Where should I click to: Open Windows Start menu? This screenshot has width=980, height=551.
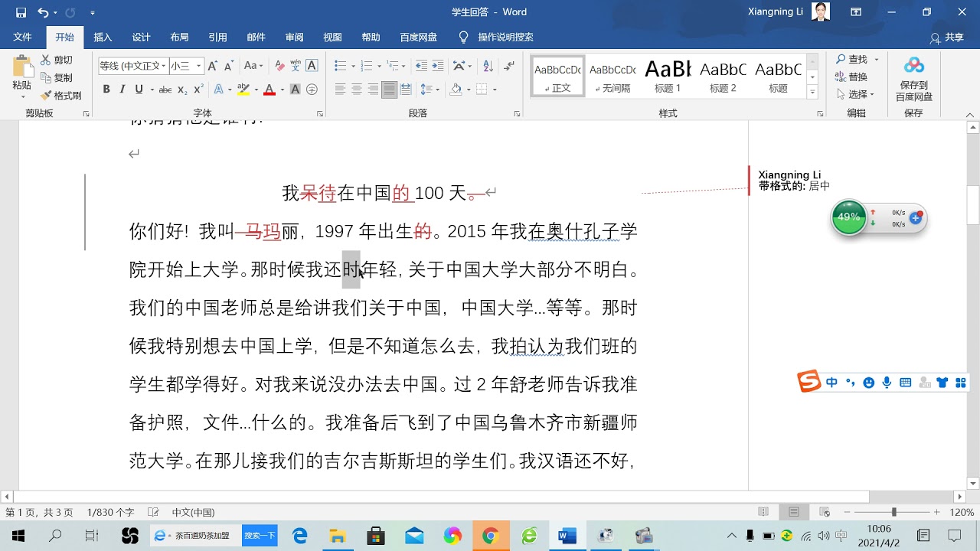pos(18,536)
